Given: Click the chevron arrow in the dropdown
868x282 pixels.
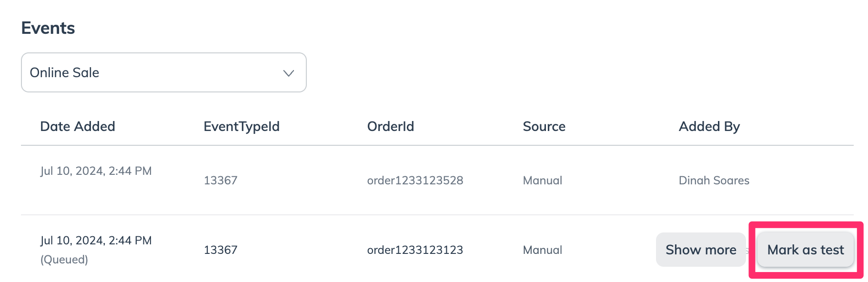Looking at the screenshot, I should point(288,73).
